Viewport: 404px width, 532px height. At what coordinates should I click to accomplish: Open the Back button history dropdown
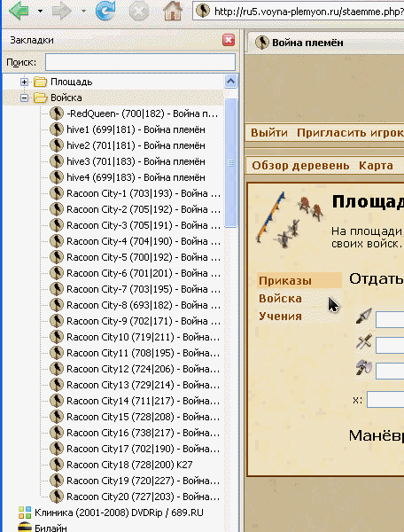tap(41, 12)
